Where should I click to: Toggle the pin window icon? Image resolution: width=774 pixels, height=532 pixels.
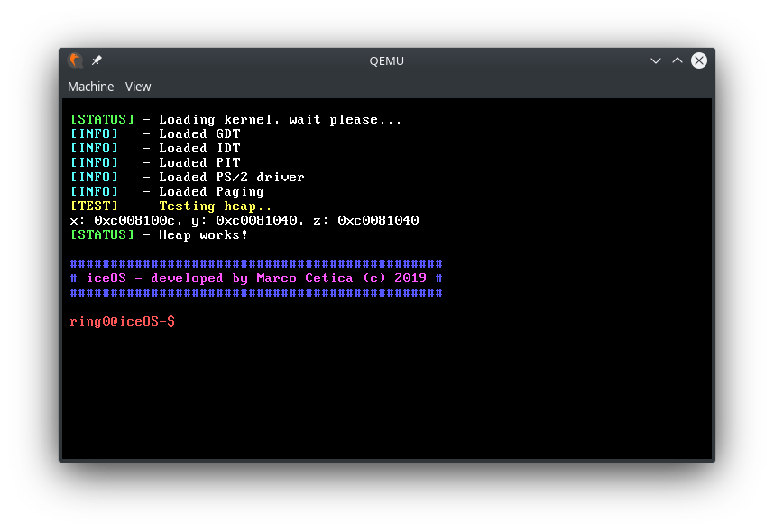[x=97, y=60]
